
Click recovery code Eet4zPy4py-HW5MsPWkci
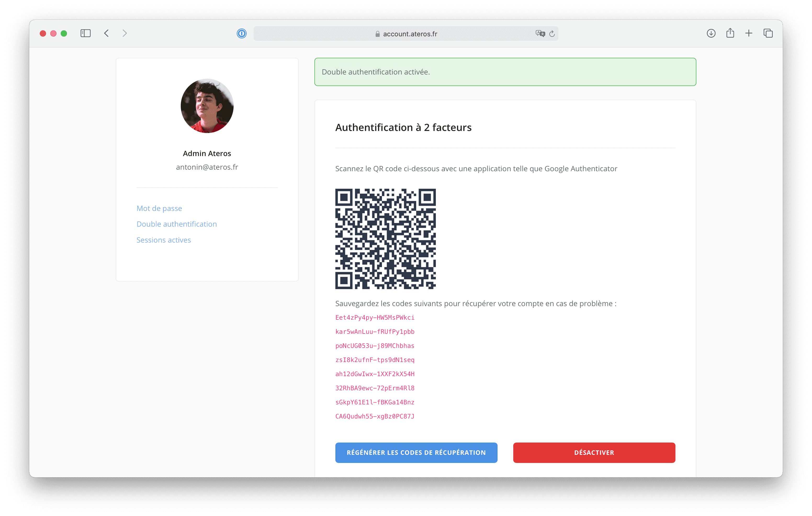click(375, 318)
